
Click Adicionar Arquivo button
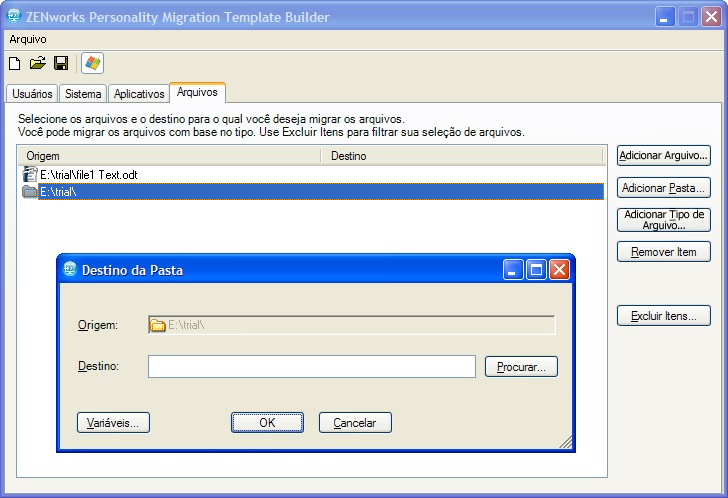click(663, 155)
